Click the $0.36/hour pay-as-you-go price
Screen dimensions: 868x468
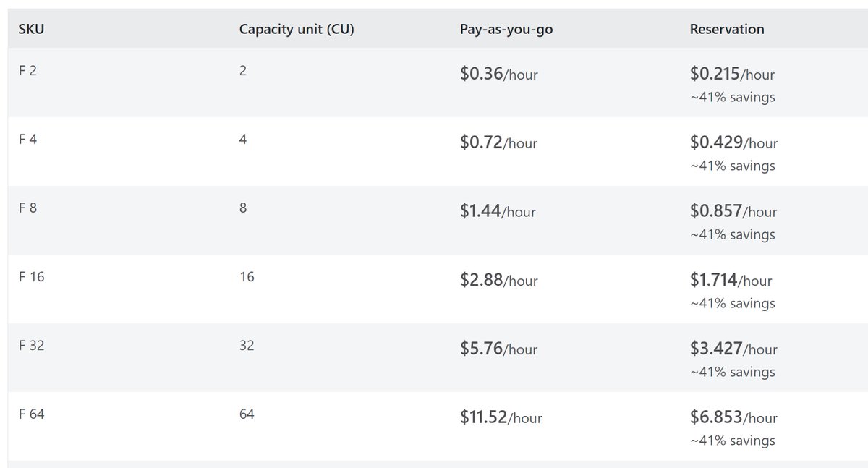[499, 74]
